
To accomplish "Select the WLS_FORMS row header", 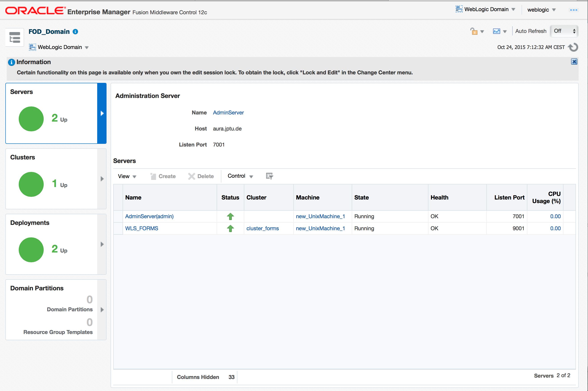I will (x=118, y=228).
